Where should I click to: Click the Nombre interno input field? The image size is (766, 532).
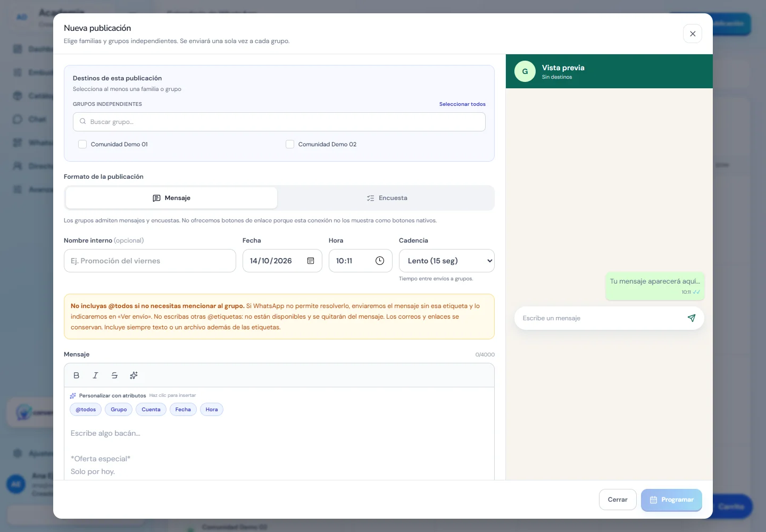150,261
